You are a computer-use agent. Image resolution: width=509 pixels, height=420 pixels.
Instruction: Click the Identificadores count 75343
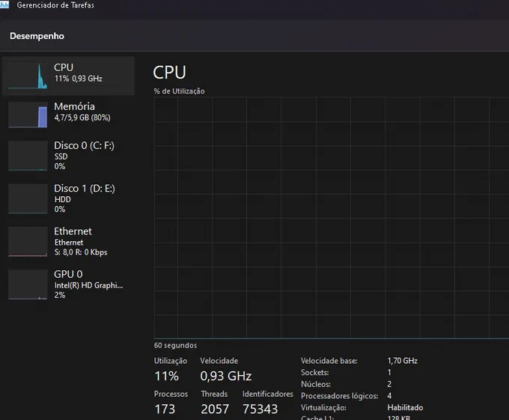260,409
